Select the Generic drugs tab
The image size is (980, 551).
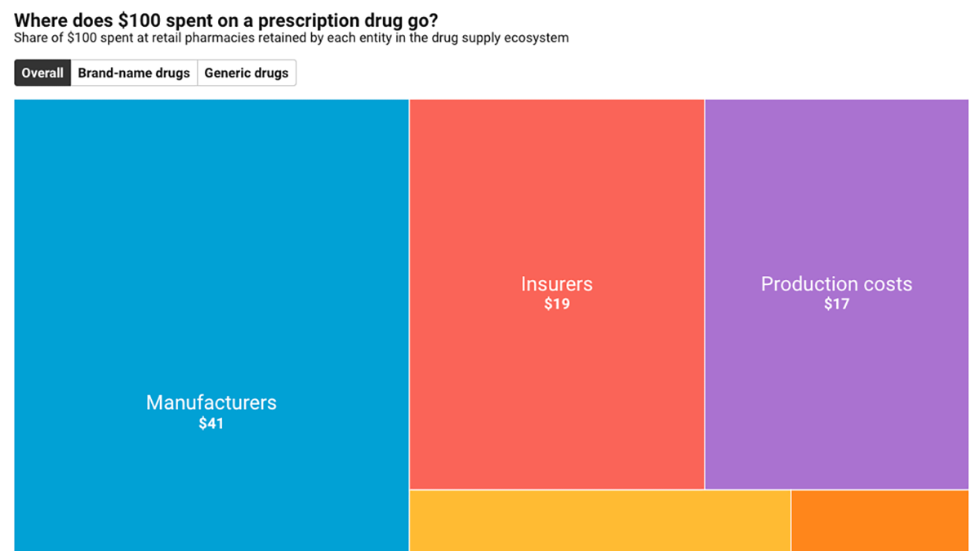tap(246, 73)
